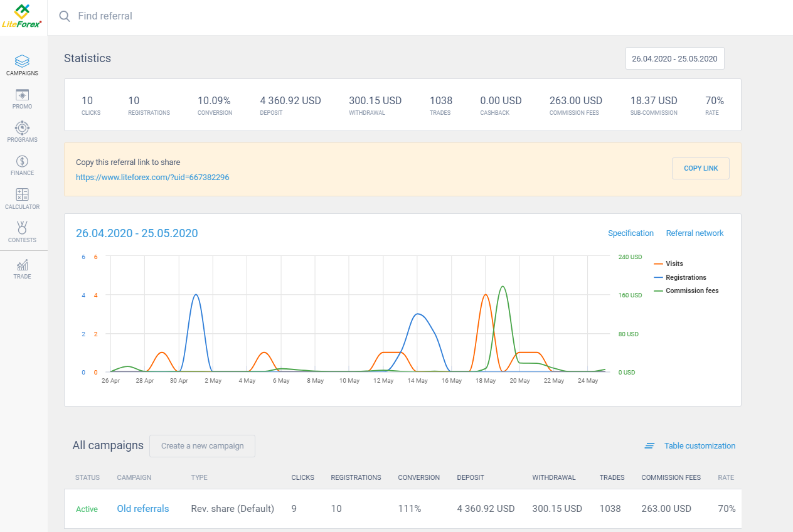
Task: Open the Trade chart icon
Action: point(22,265)
